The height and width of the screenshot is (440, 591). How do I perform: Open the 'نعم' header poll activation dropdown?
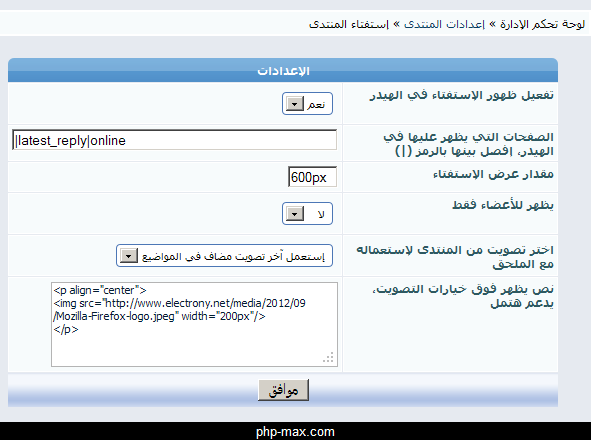(x=307, y=104)
